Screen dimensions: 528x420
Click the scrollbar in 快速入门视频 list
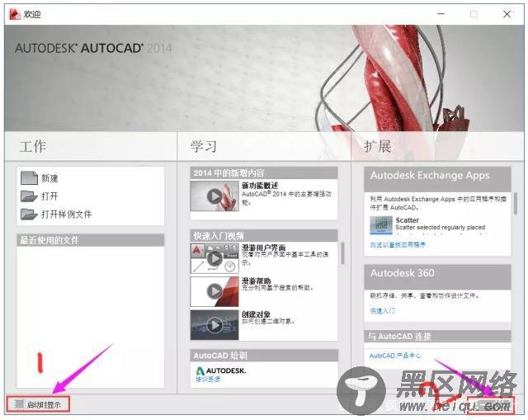coord(342,253)
